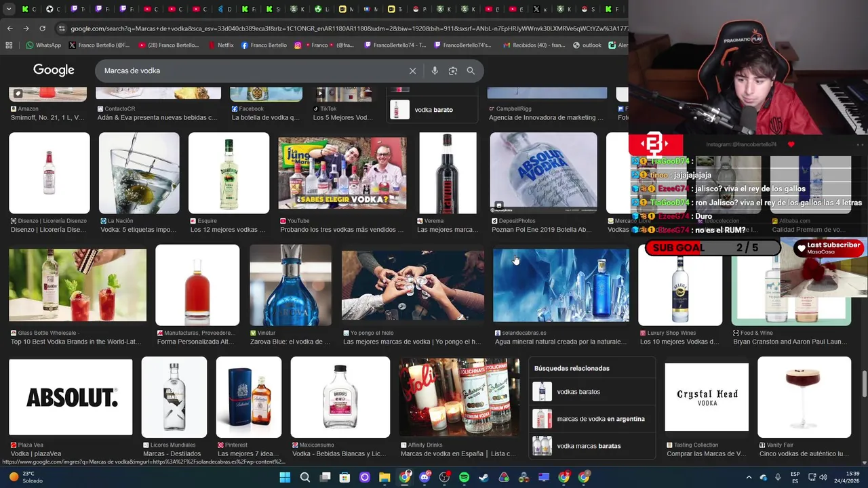Open the ESP language selector

795,477
